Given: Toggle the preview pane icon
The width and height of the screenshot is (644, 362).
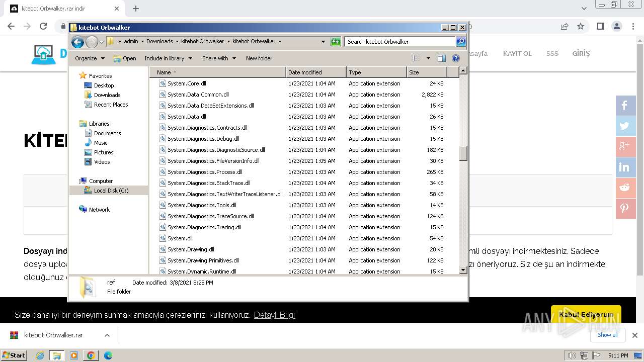Looking at the screenshot, I should 441,58.
